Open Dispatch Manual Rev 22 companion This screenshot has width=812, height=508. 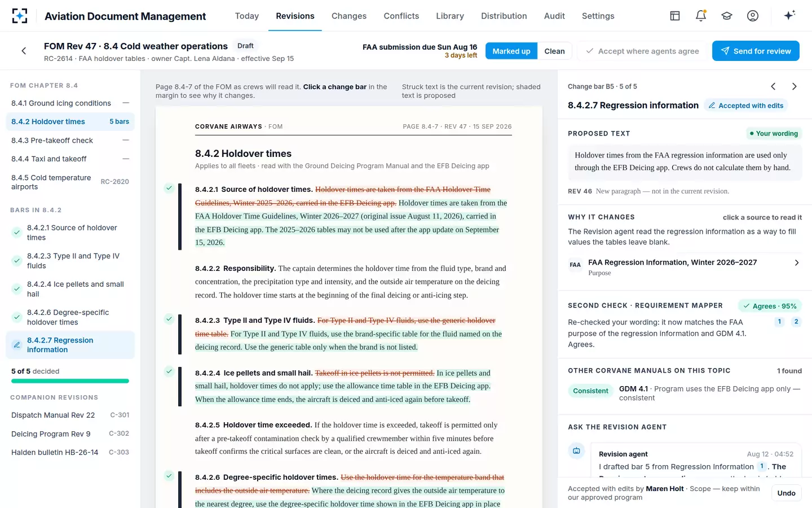70,415
